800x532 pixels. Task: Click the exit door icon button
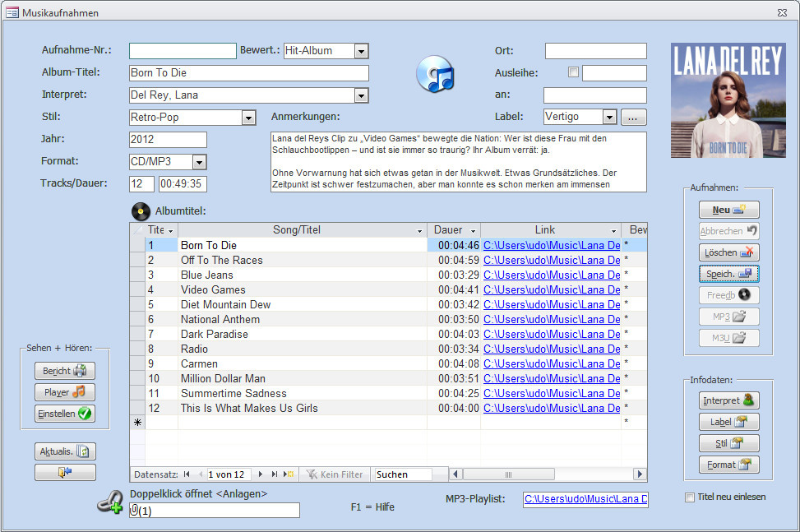click(x=65, y=473)
